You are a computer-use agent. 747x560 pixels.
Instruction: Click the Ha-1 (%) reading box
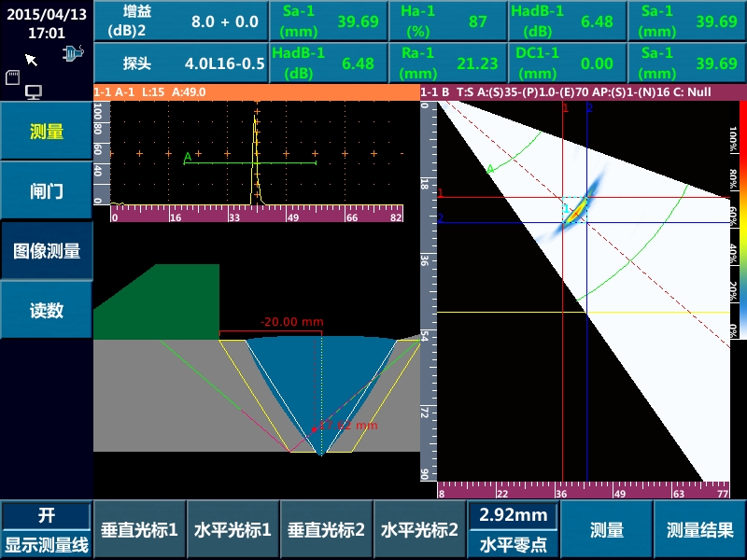[447, 21]
